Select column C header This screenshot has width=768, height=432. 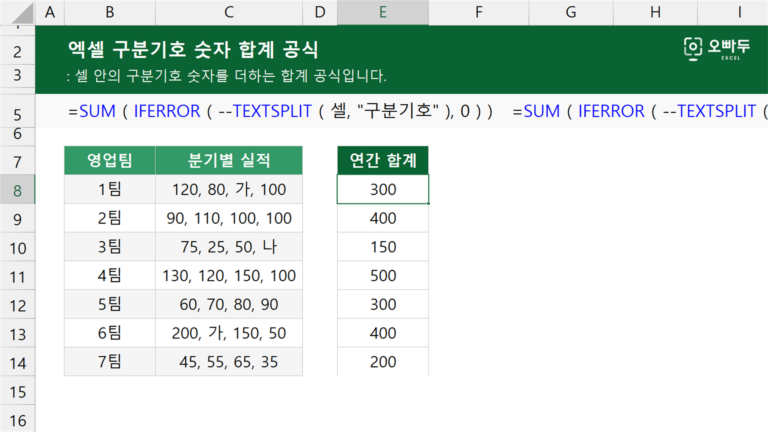coord(229,12)
